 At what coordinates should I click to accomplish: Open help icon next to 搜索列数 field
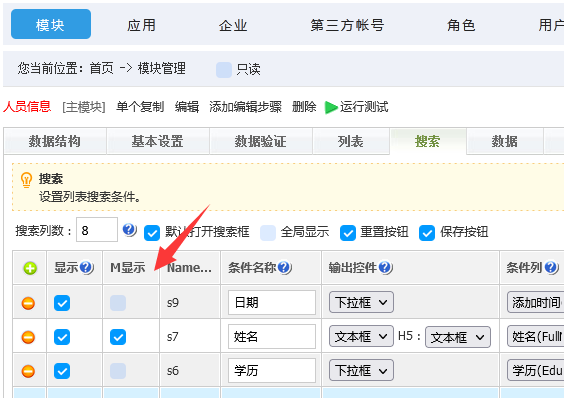pos(129,230)
